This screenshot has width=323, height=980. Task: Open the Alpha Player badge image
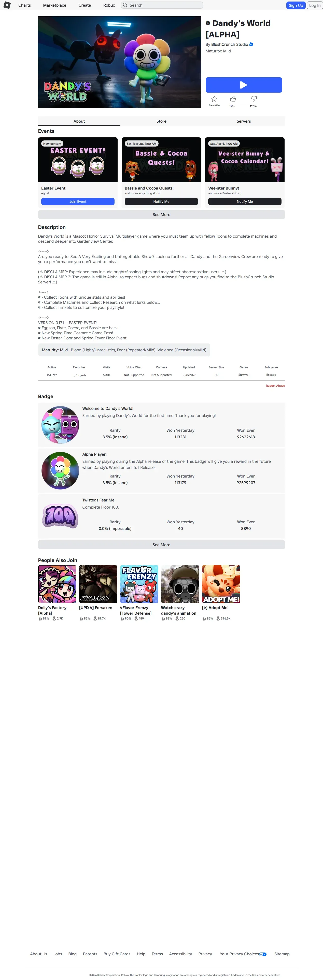coord(60,471)
